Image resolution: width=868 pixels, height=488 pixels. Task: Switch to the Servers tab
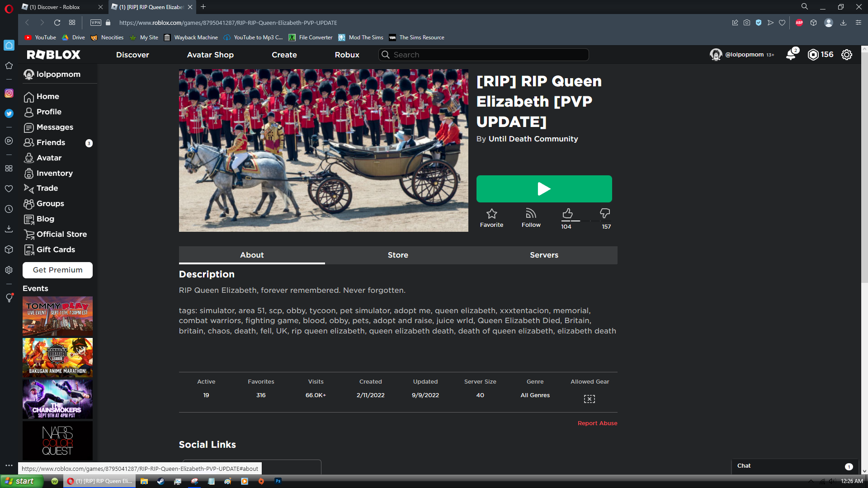click(x=544, y=255)
